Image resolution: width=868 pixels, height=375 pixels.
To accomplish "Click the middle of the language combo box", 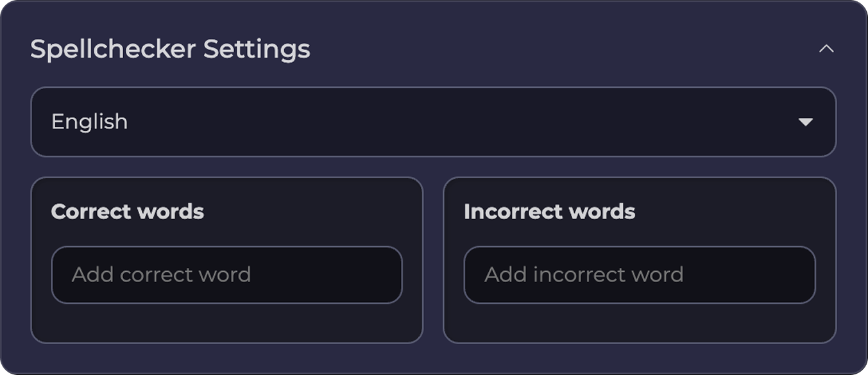I will click(433, 122).
